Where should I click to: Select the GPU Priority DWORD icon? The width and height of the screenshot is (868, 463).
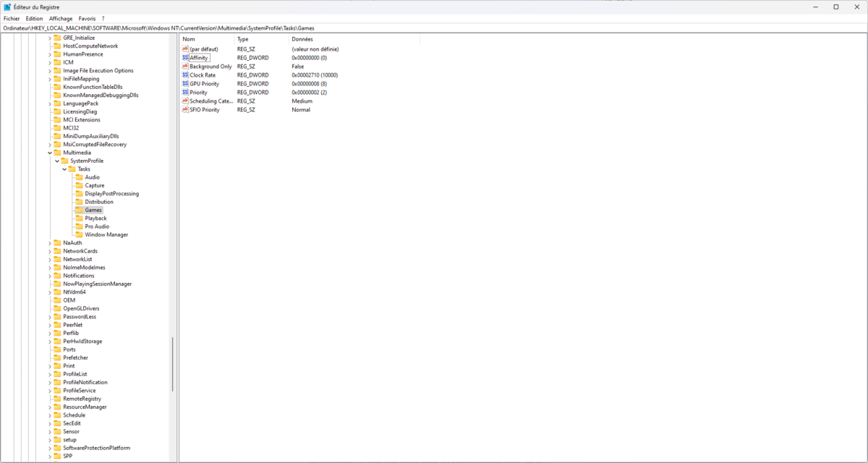click(x=185, y=84)
